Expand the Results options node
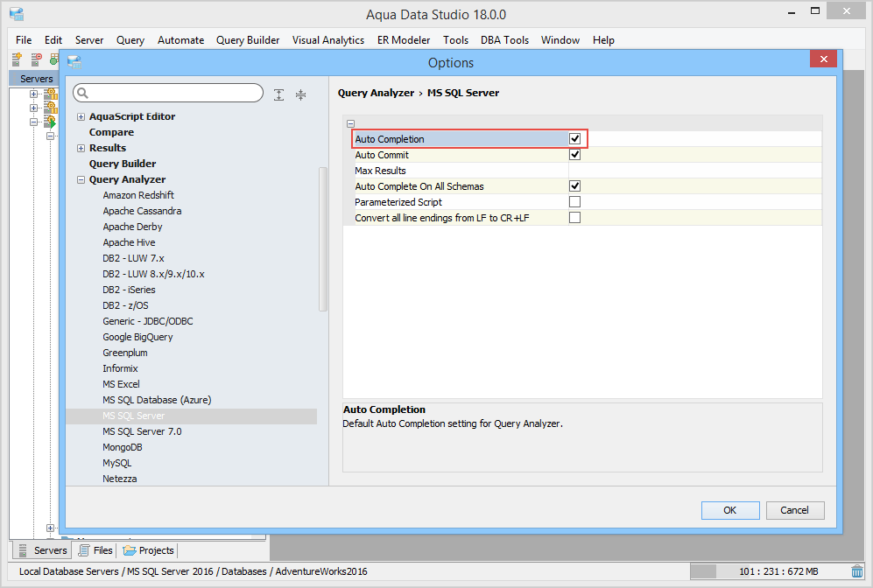 [81, 148]
